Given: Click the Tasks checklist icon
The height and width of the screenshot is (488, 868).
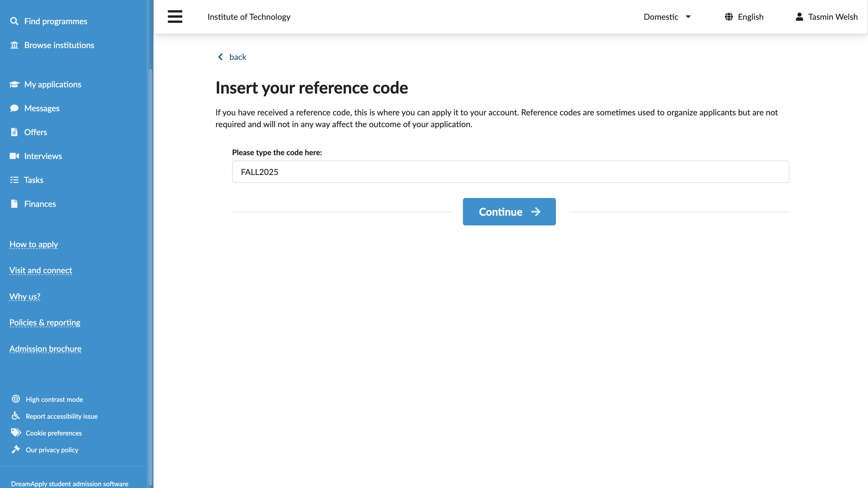Looking at the screenshot, I should click(14, 180).
